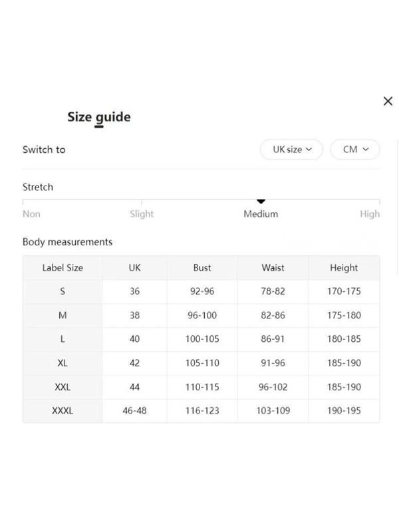399x532 pixels.
Task: Click the High stretch label
Action: pyautogui.click(x=370, y=213)
